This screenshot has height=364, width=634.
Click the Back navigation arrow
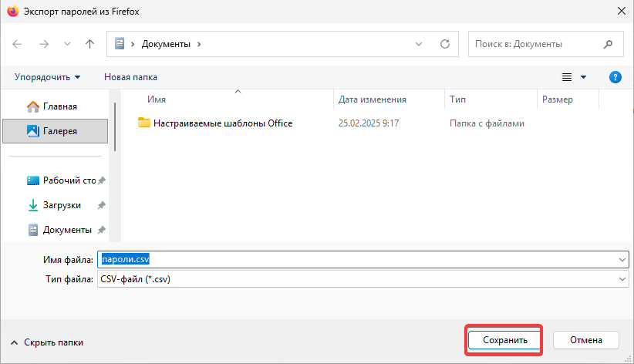[x=18, y=44]
